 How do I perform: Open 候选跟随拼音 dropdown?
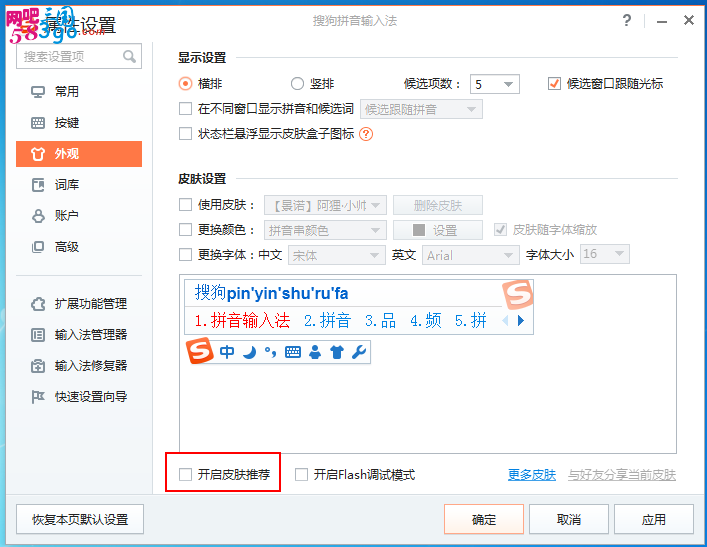pos(421,109)
